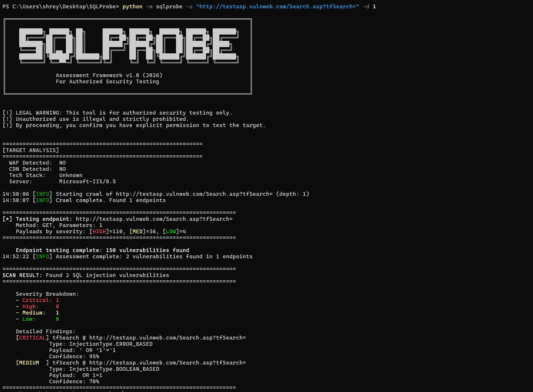Click the '14:52:22' timestamp
Viewport: 533px width, 392px height.
click(16, 257)
